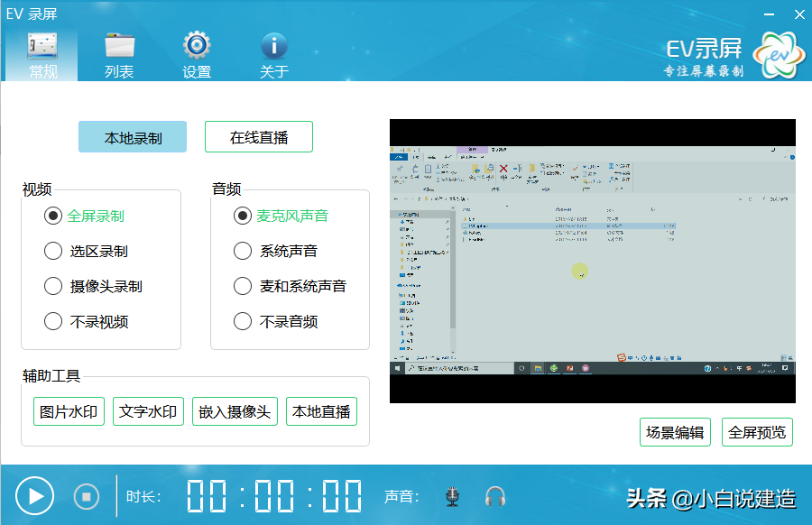Switch to 在线直播 mode

coord(259,136)
